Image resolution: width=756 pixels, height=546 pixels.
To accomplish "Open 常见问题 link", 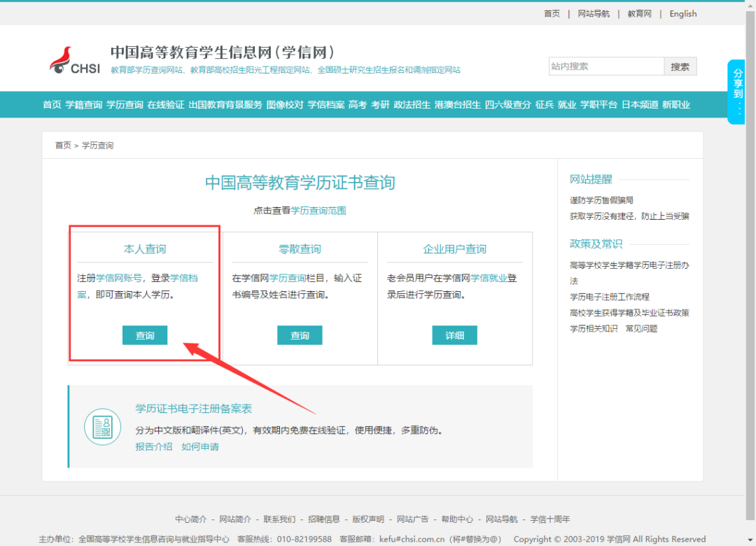I will (x=641, y=328).
